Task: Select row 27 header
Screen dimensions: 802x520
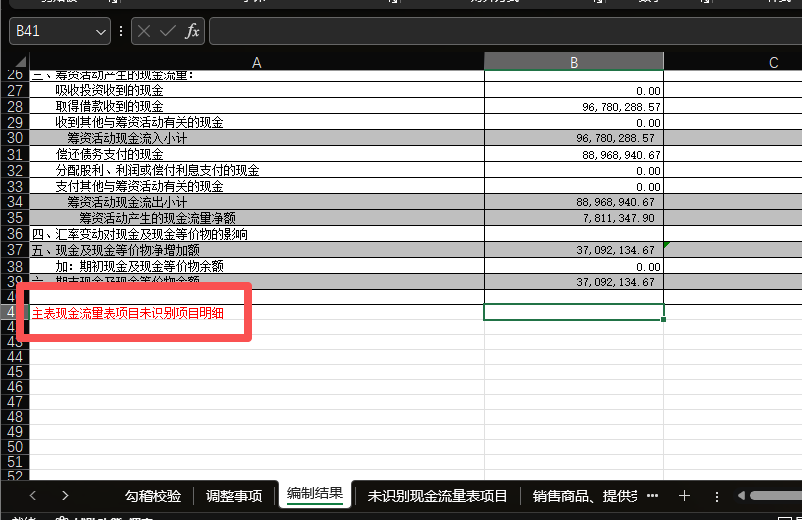Action: point(15,91)
